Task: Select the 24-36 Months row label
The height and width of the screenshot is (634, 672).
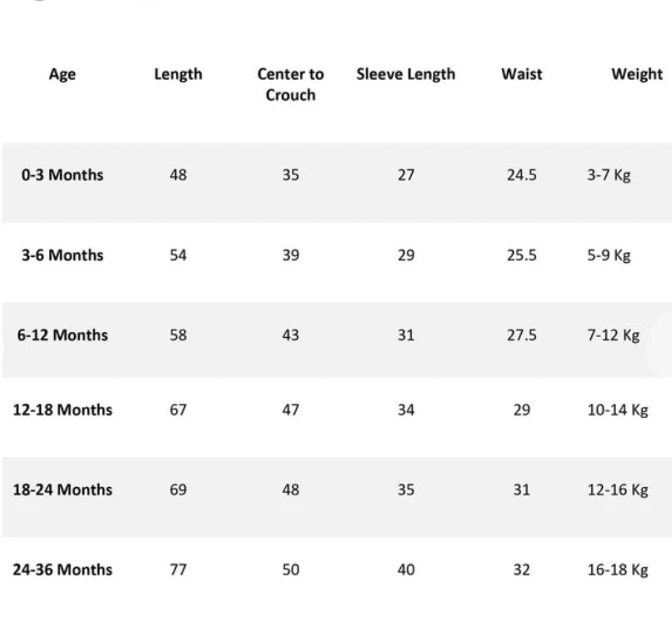Action: [63, 570]
